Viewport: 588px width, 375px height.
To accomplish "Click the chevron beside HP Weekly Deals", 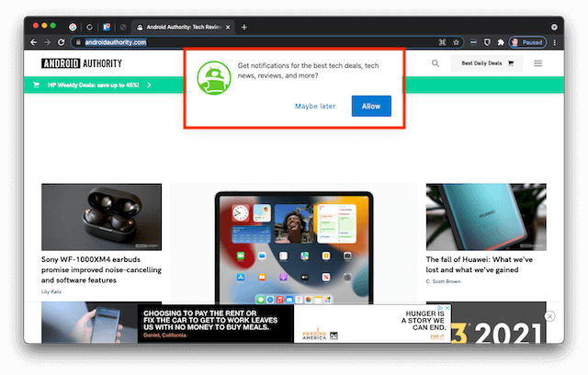I will point(149,85).
